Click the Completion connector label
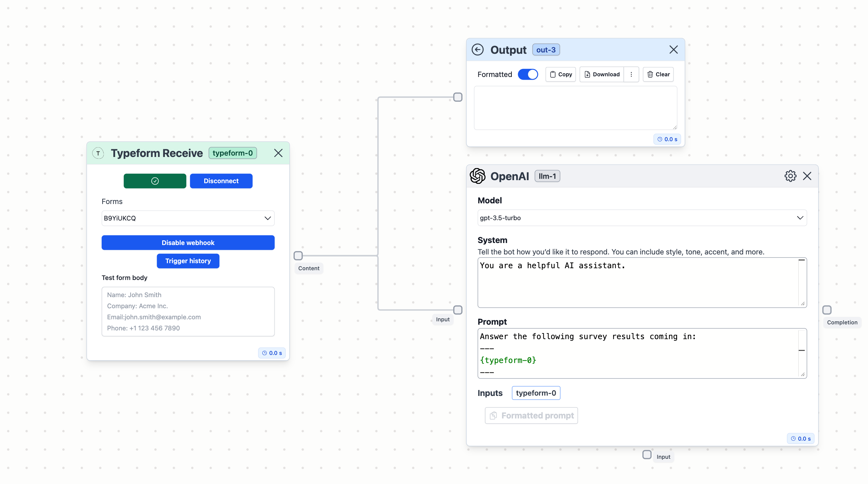868x484 pixels. click(842, 322)
